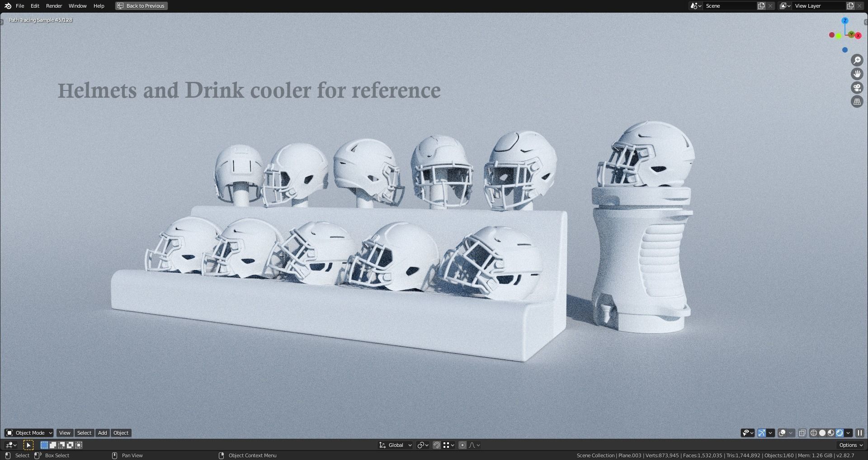Viewport: 868px width, 460px height.
Task: Click the Z axis on navigation gizmo
Action: (845, 21)
